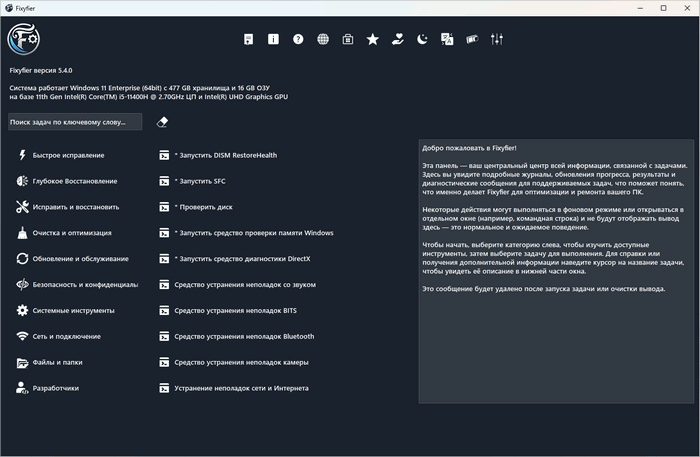Screen dimensions: 700x457
Task: Click the help question mark icon
Action: pyautogui.click(x=298, y=39)
